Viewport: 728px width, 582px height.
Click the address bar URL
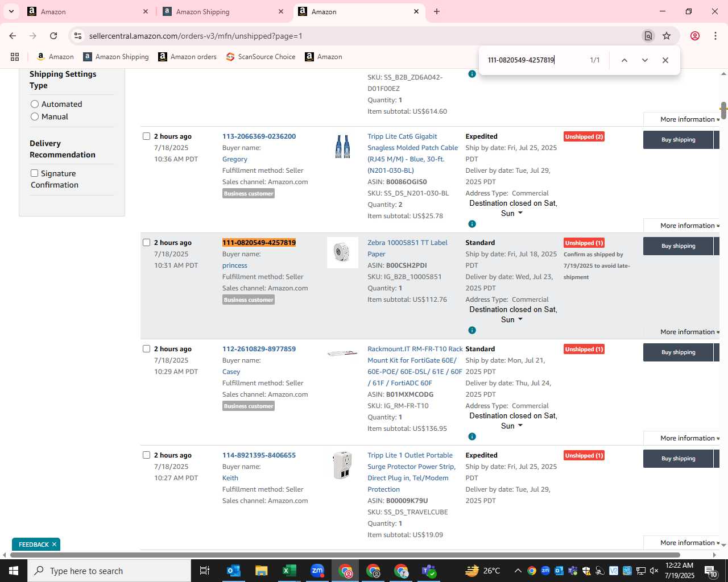(x=196, y=36)
